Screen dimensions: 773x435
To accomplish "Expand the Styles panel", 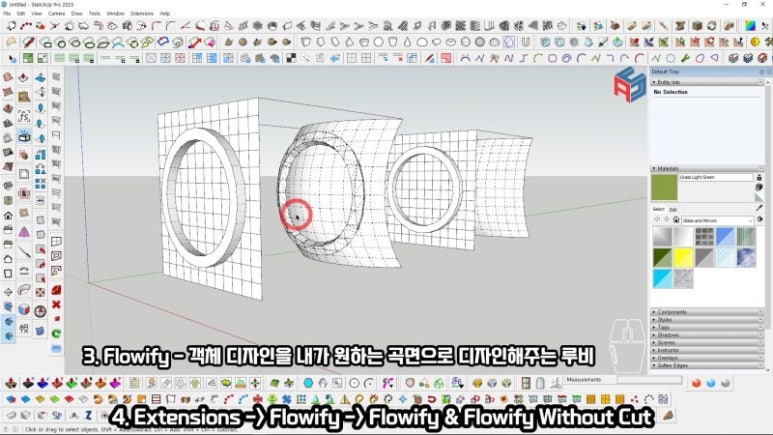I will point(707,320).
